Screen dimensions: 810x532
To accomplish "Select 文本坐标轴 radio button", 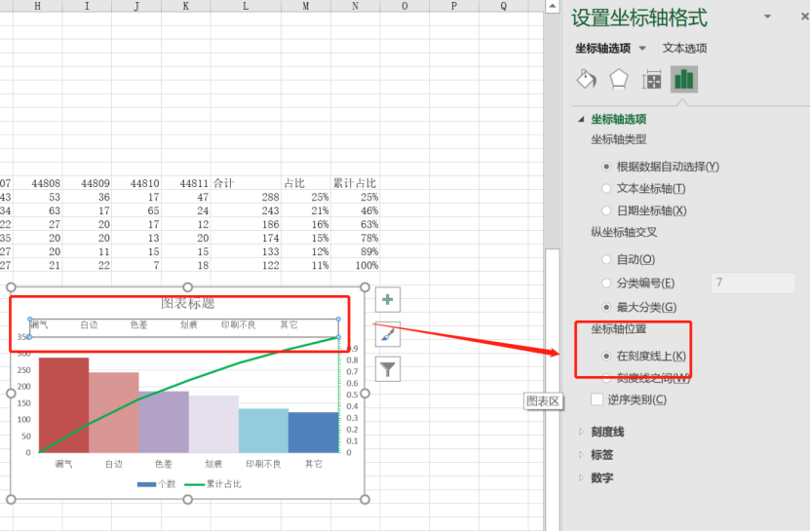I will pos(606,188).
